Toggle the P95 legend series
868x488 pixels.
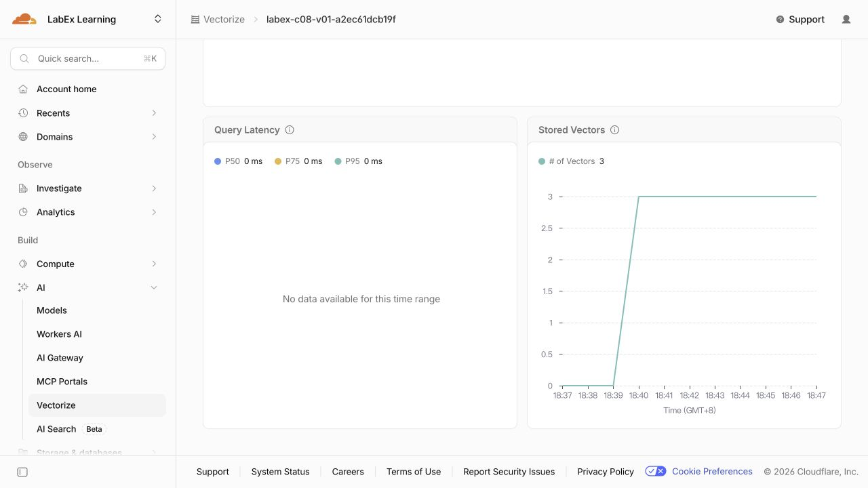click(358, 161)
